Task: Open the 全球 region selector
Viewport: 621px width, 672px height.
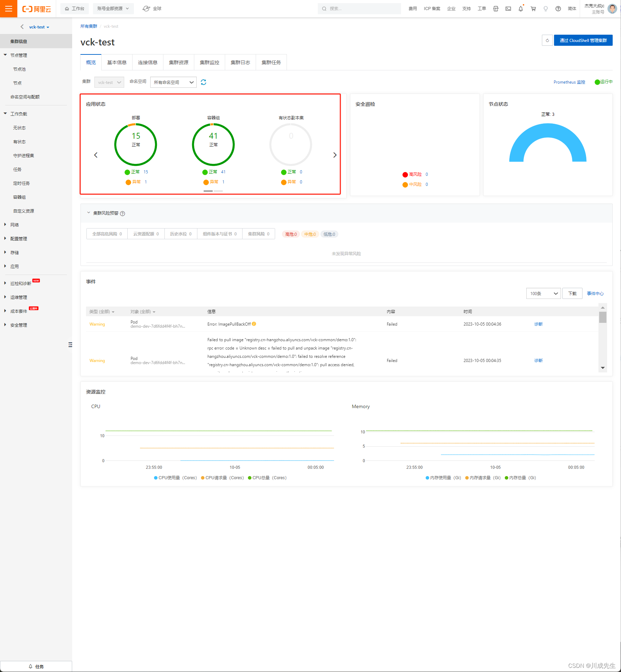Action: [152, 9]
